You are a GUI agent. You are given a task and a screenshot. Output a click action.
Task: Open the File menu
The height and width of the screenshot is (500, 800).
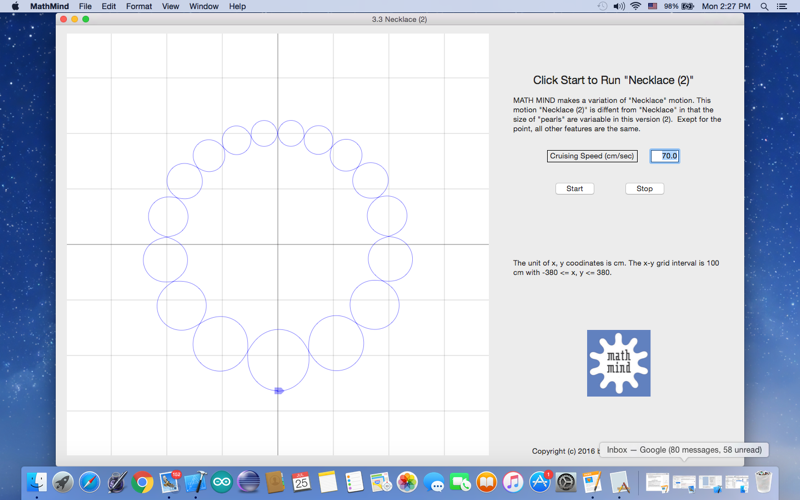click(x=85, y=6)
